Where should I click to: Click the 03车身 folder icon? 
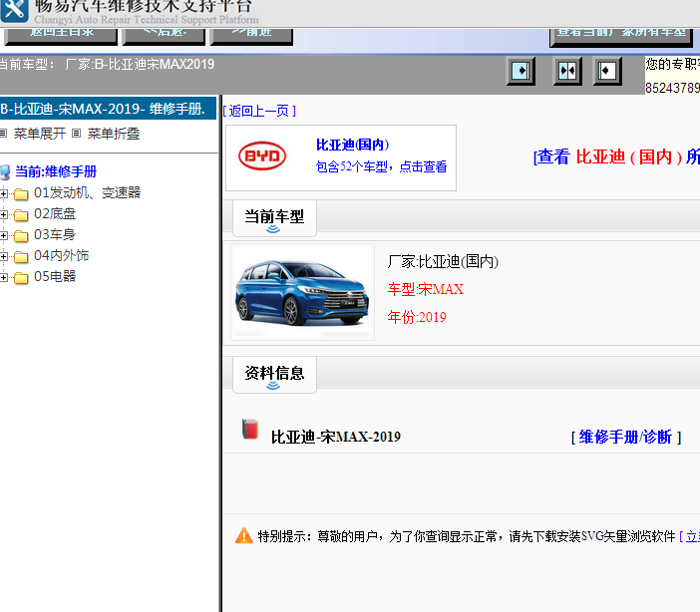pos(21,235)
